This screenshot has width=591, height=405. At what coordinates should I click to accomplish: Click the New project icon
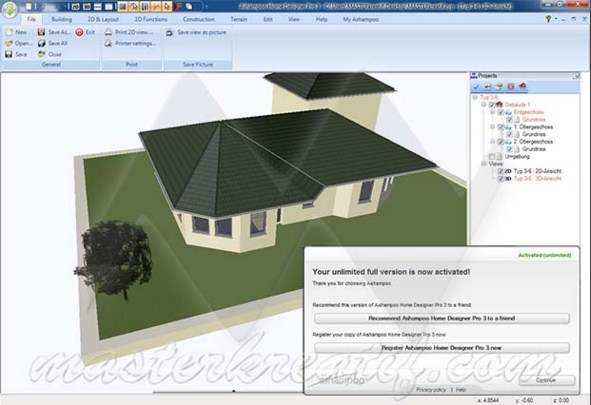9,32
